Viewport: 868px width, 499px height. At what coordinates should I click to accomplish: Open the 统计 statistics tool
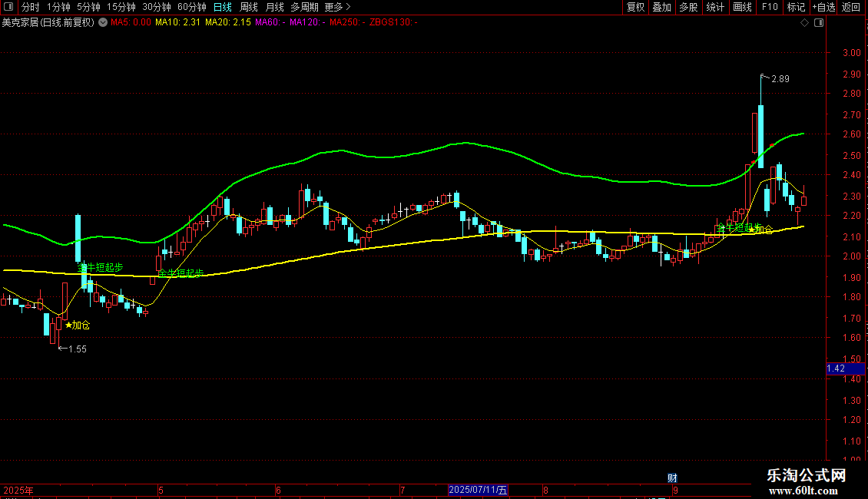pos(715,7)
